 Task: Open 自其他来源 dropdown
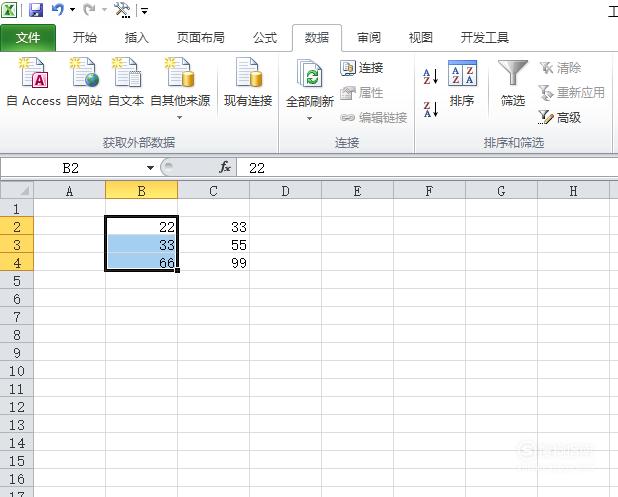(x=180, y=89)
